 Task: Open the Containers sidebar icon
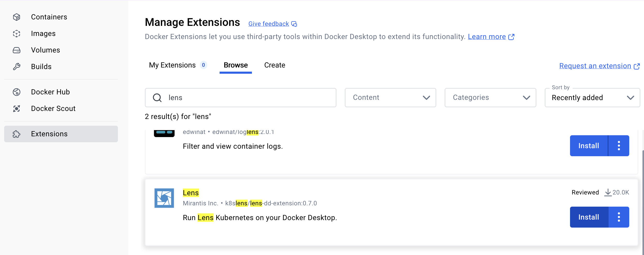tap(17, 17)
